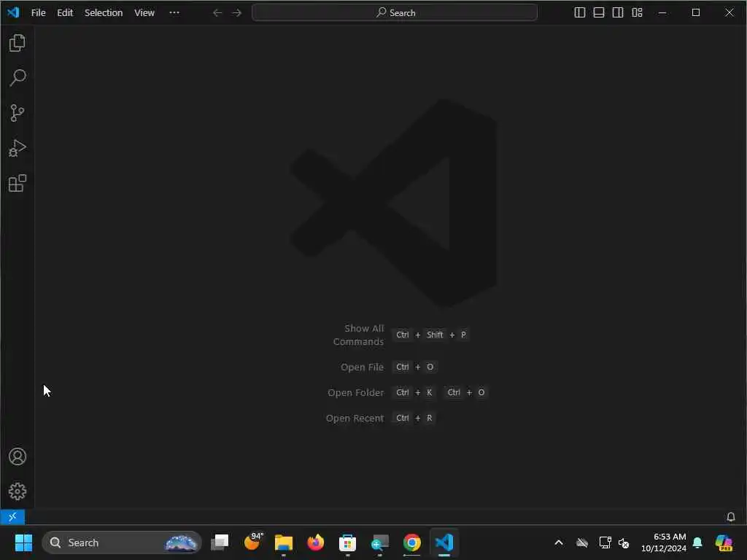747x560 pixels.
Task: Minimize the VS Code window
Action: click(x=662, y=13)
